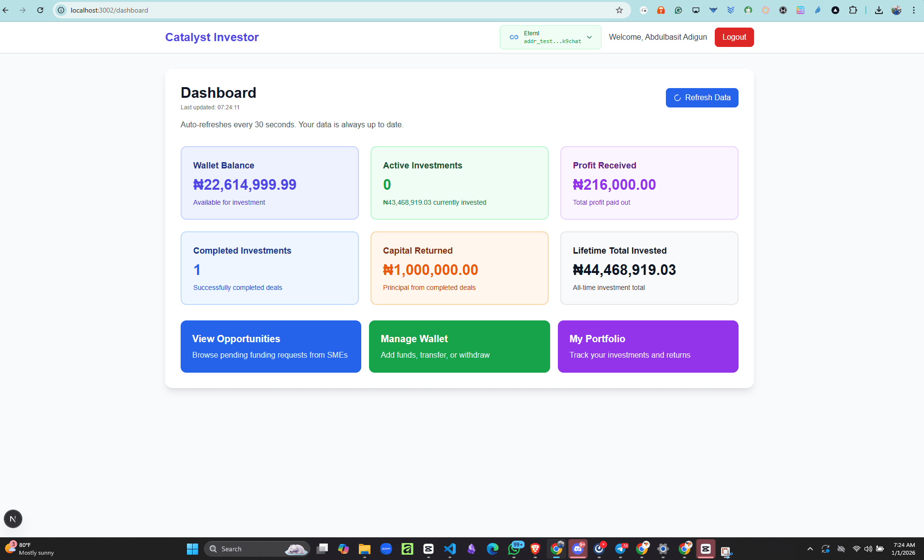The height and width of the screenshot is (560, 924).
Task: Open View Opportunities to browse SME requests
Action: pos(270,346)
